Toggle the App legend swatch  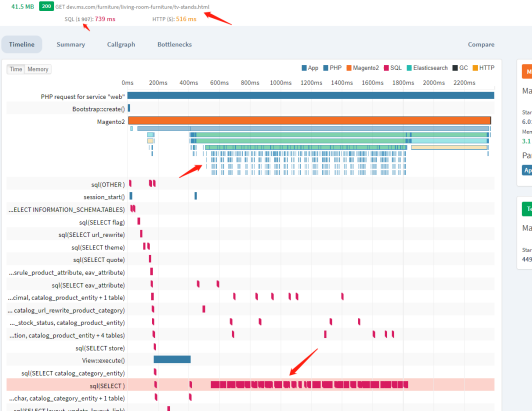304,68
